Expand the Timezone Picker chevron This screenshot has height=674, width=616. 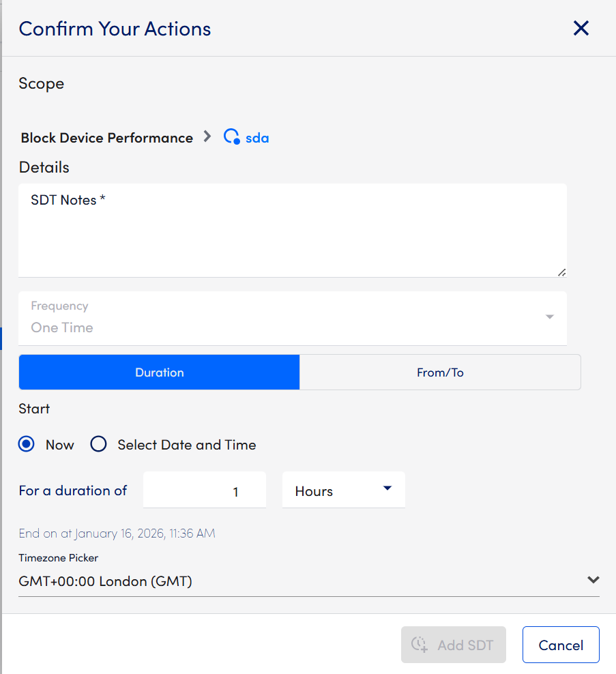pyautogui.click(x=593, y=580)
